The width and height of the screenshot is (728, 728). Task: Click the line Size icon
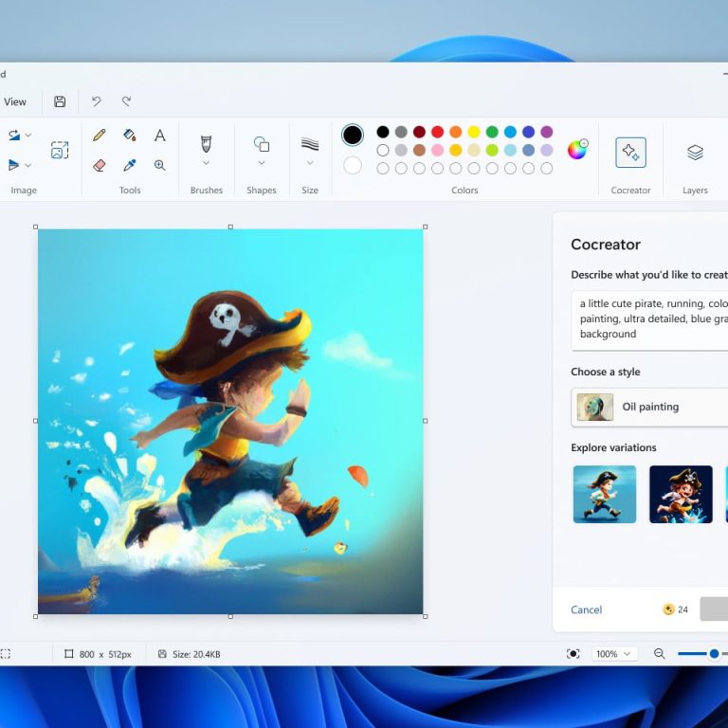pos(310,144)
